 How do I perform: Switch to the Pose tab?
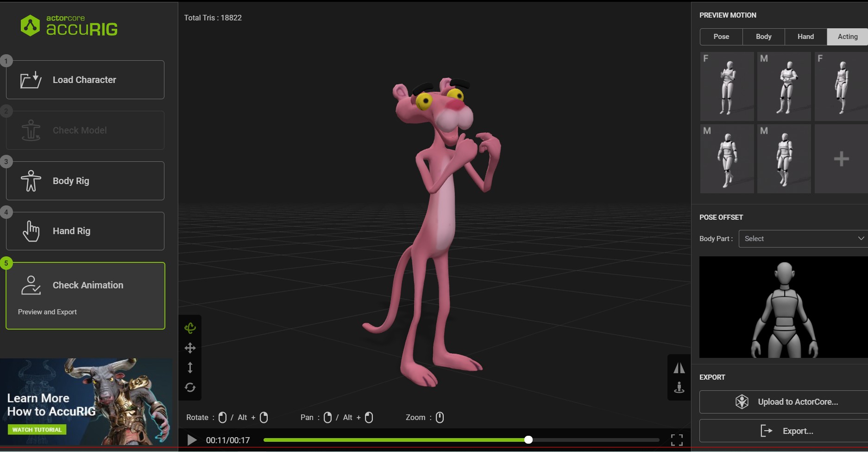tap(721, 37)
